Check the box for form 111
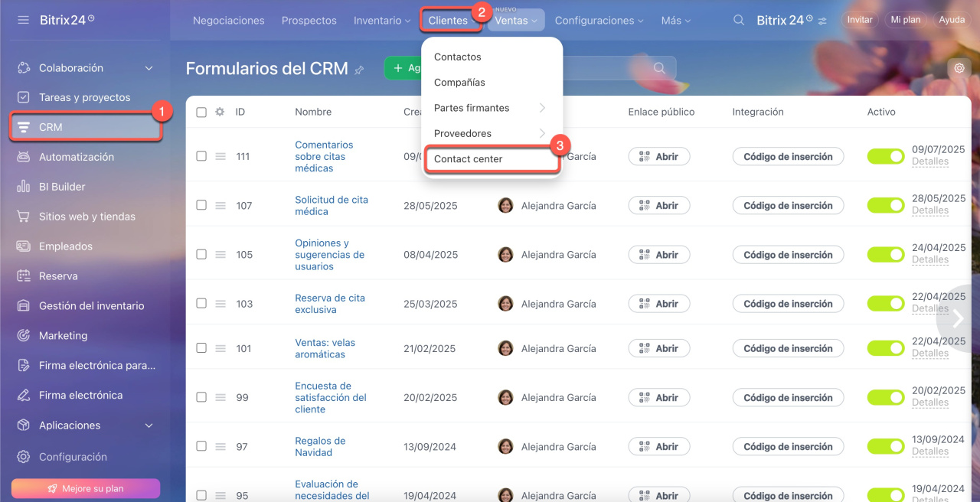 201,156
